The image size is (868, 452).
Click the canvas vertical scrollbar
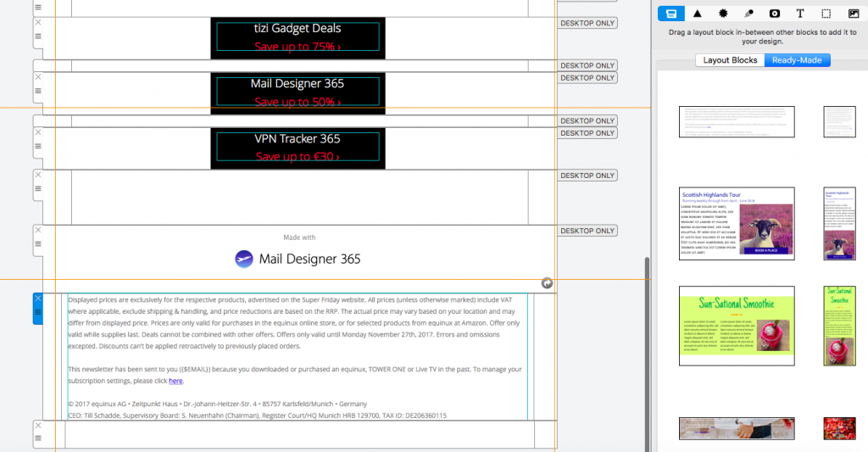pos(647,354)
